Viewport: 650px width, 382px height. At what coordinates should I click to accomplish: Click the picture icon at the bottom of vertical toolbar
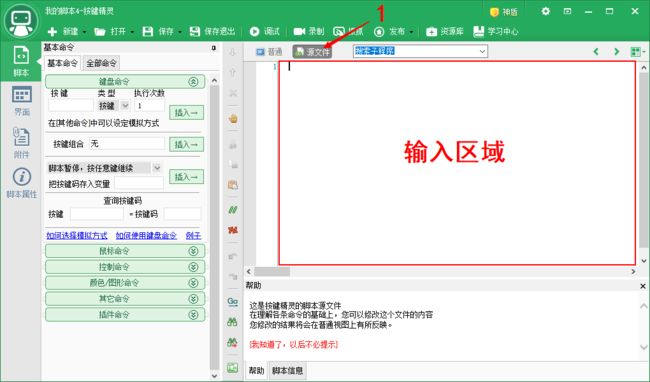(233, 367)
